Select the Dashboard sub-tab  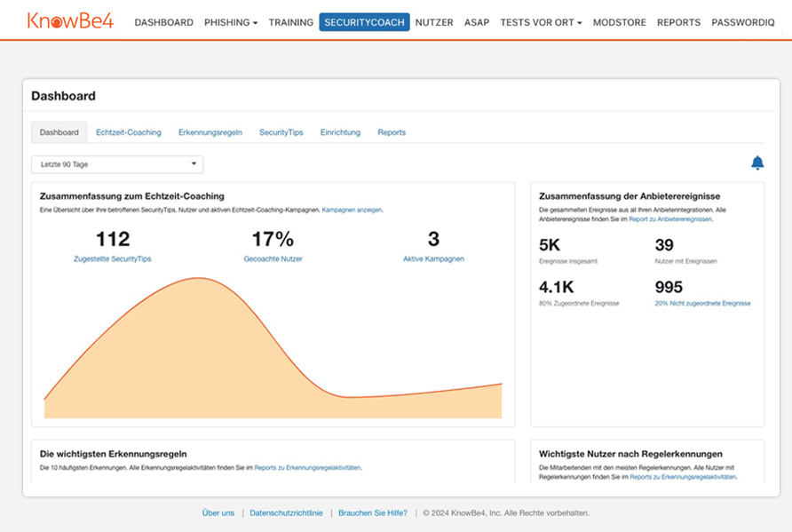59,132
